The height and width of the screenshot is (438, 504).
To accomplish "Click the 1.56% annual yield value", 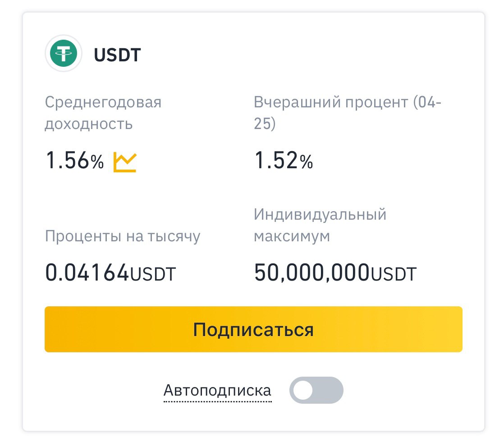I will click(x=74, y=161).
